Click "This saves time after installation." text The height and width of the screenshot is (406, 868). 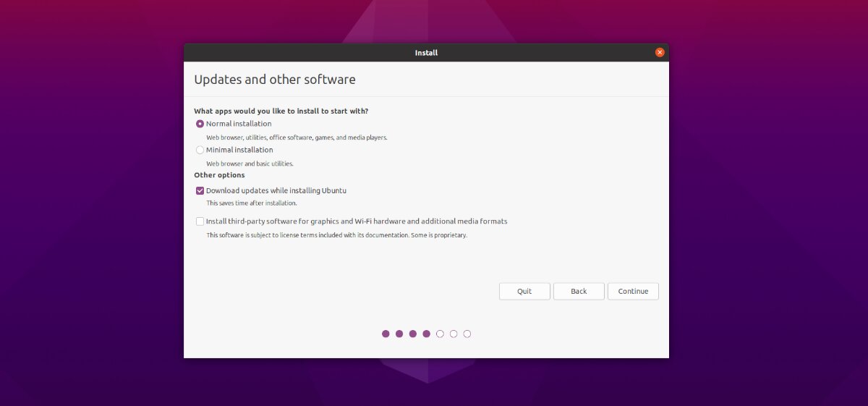[252, 203]
